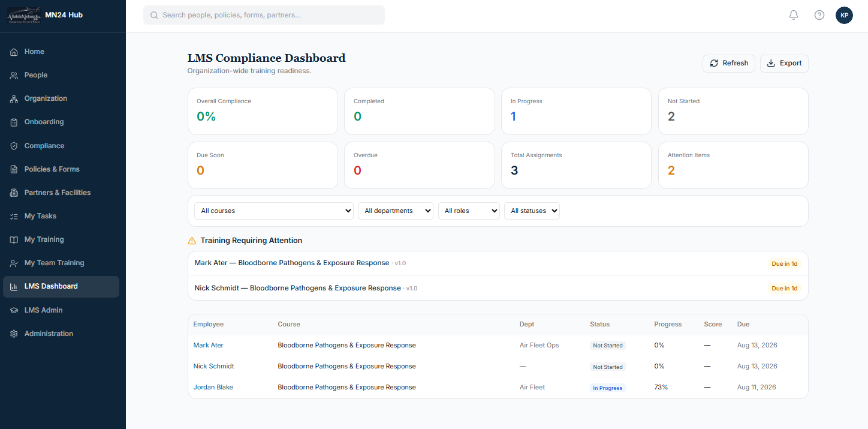Click the Status column header
Viewport: 868px width, 429px height.
pos(599,324)
